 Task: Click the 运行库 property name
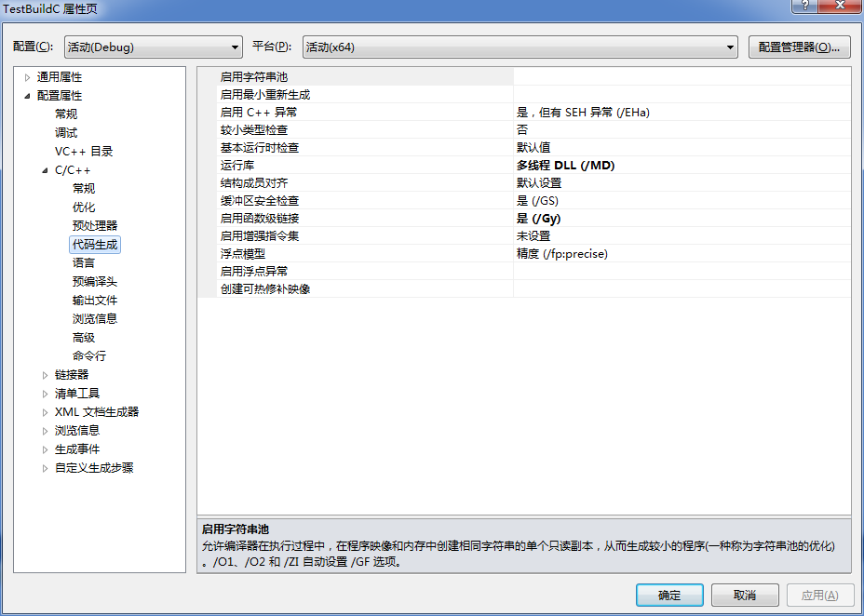click(x=236, y=165)
